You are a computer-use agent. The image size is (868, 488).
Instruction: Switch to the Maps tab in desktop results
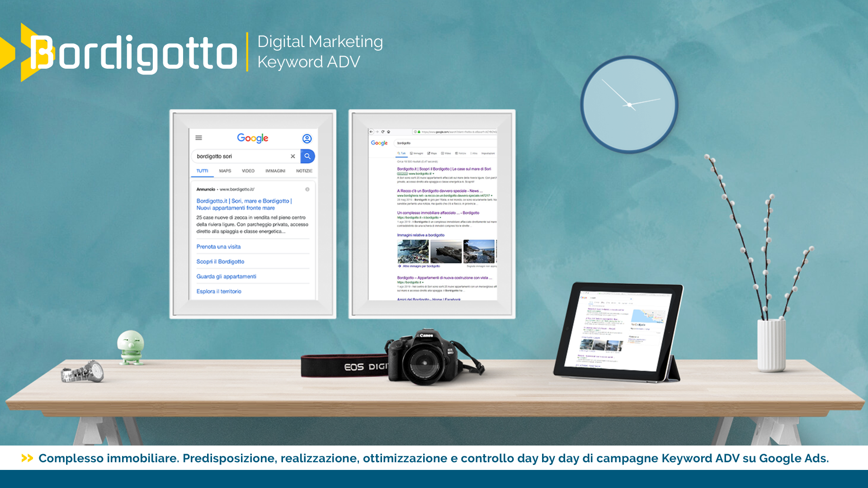pyautogui.click(x=432, y=153)
